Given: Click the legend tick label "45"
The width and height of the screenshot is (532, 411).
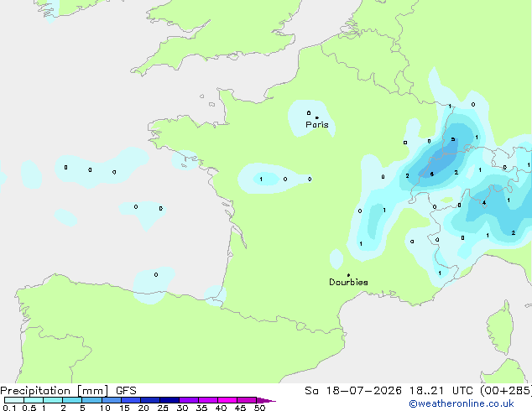Looking at the screenshot, I should pyautogui.click(x=240, y=408).
